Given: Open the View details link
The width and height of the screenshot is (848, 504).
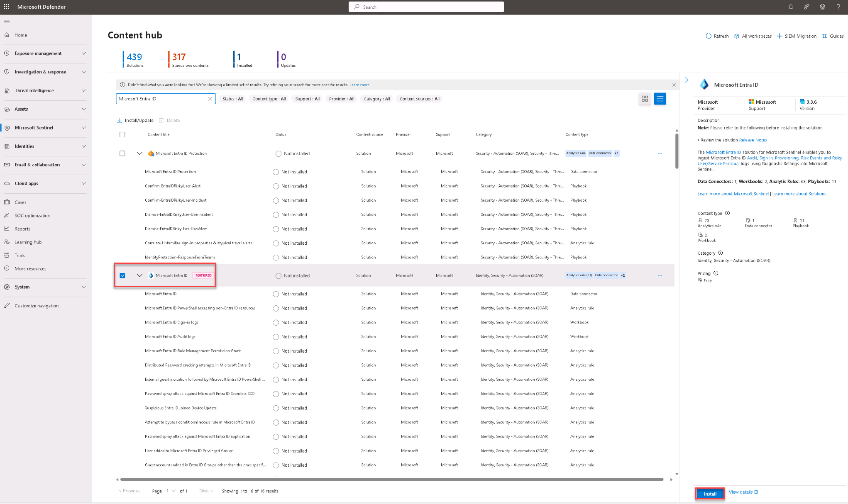Looking at the screenshot, I should pyautogui.click(x=743, y=492).
